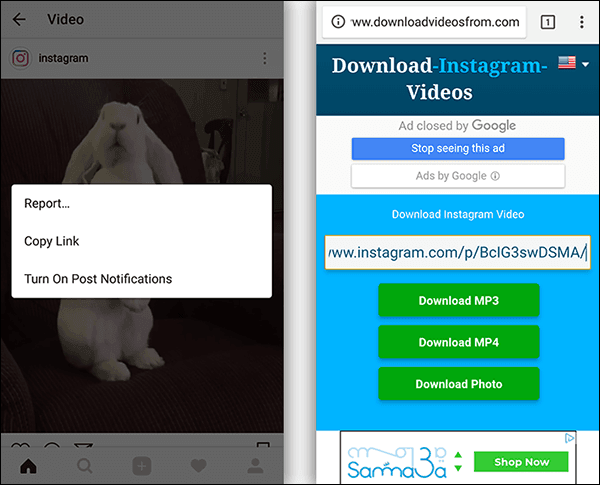This screenshot has height=485, width=600.
Task: Click the AdChoices icon on banner
Action: (569, 438)
